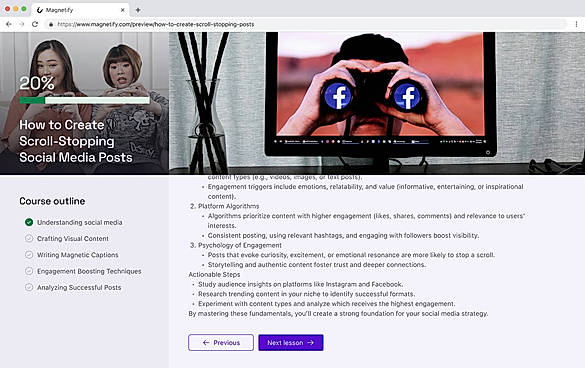The width and height of the screenshot is (585, 368).
Task: Click the red macOS close window button
Action: click(x=7, y=9)
